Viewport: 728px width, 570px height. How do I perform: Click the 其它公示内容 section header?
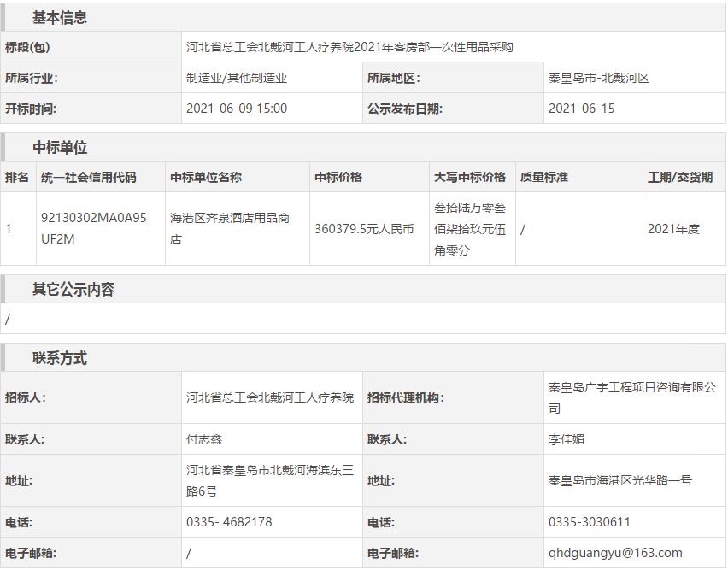(73, 289)
